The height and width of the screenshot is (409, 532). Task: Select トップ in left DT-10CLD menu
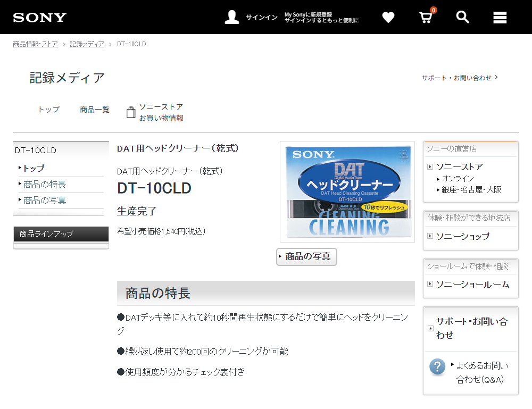[34, 168]
